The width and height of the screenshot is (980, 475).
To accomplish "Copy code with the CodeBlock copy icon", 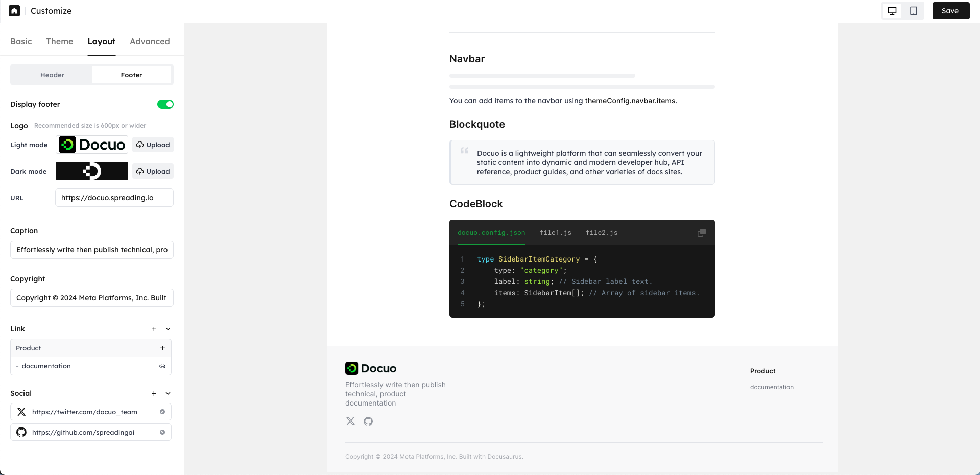I will click(x=702, y=233).
